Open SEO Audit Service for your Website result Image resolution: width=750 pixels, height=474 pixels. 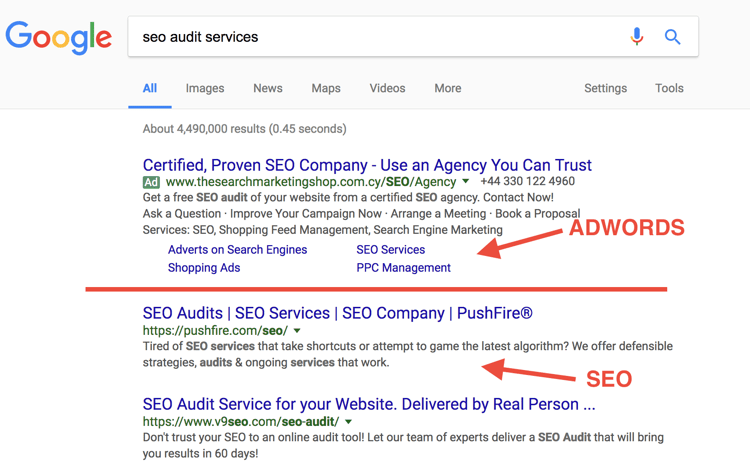point(369,404)
